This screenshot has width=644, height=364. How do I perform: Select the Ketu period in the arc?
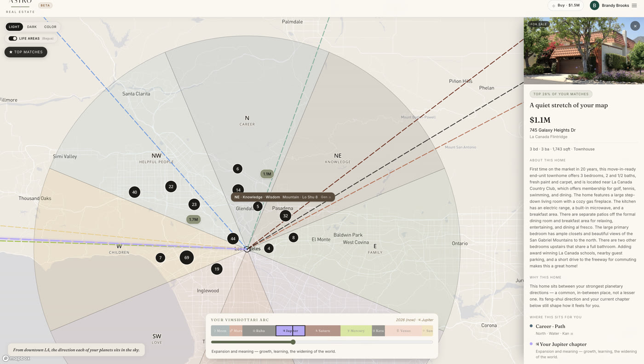(x=378, y=330)
